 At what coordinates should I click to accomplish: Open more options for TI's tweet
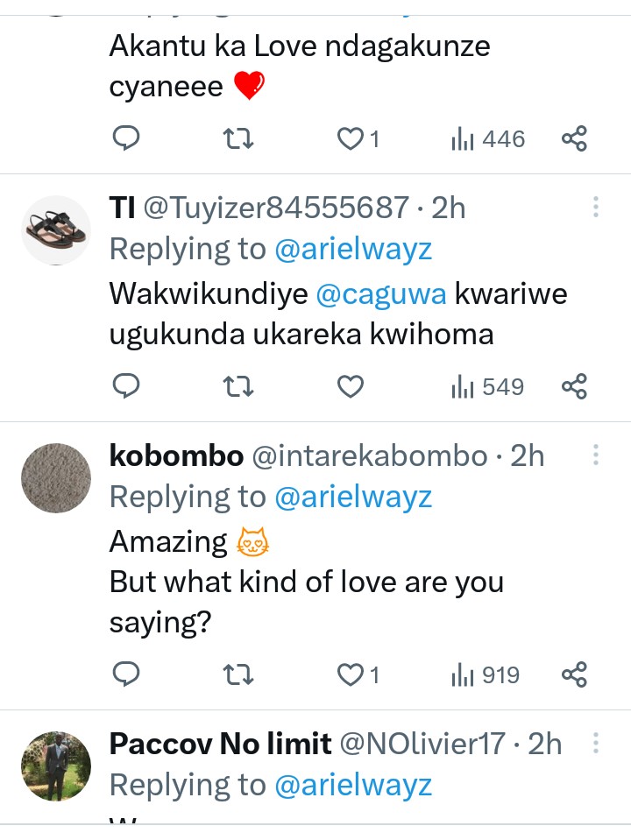click(x=595, y=208)
